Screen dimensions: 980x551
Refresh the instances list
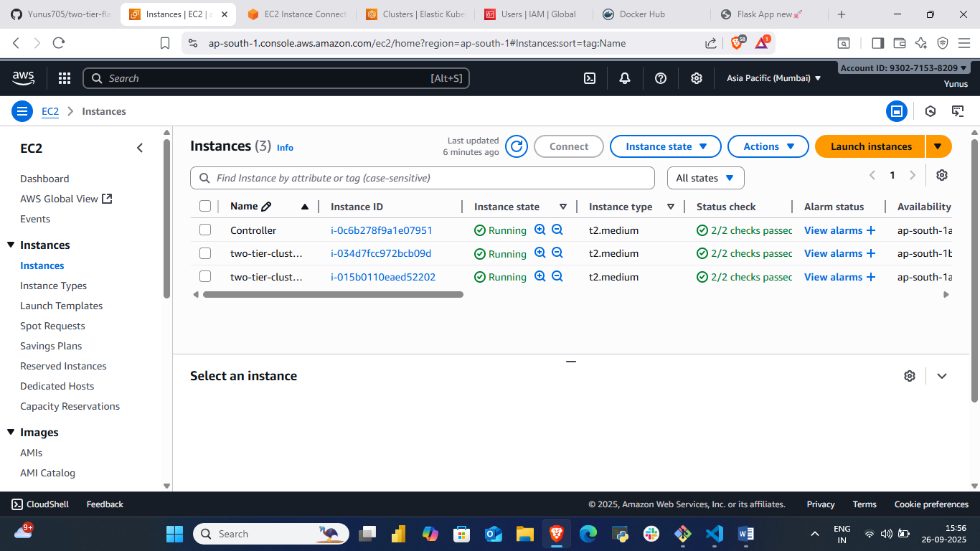click(517, 146)
